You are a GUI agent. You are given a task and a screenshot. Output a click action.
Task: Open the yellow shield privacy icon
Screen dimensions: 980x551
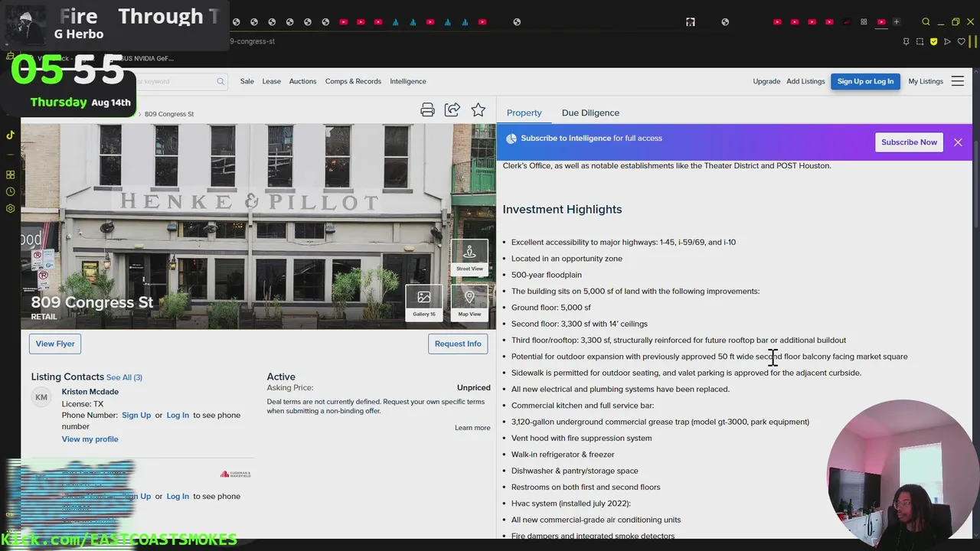click(x=933, y=41)
